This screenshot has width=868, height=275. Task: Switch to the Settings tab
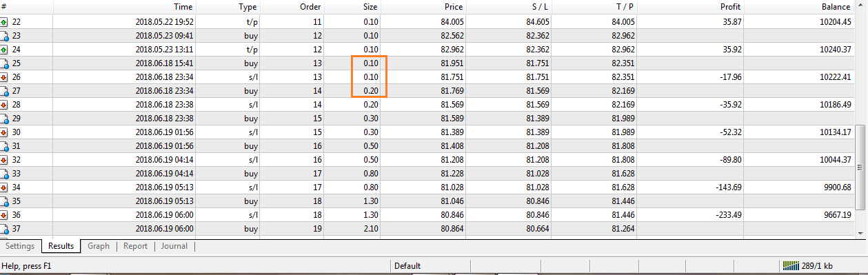coord(20,246)
